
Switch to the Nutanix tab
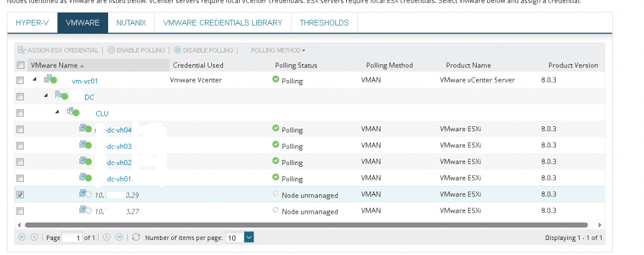click(131, 22)
